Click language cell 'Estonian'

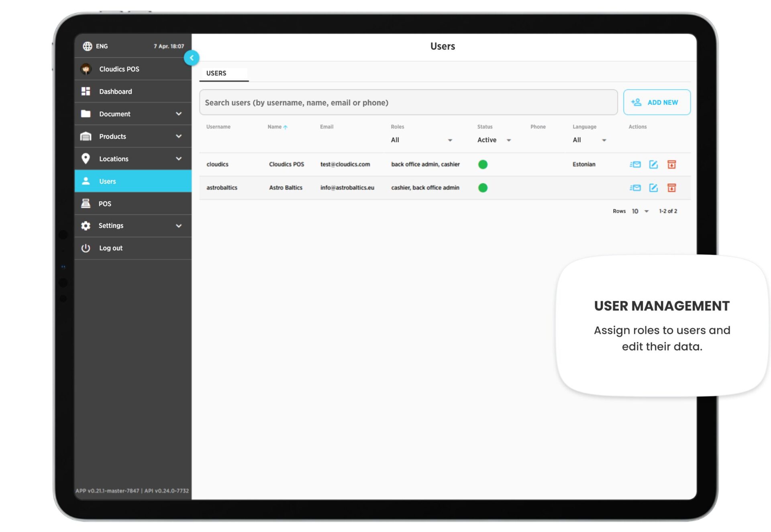584,164
